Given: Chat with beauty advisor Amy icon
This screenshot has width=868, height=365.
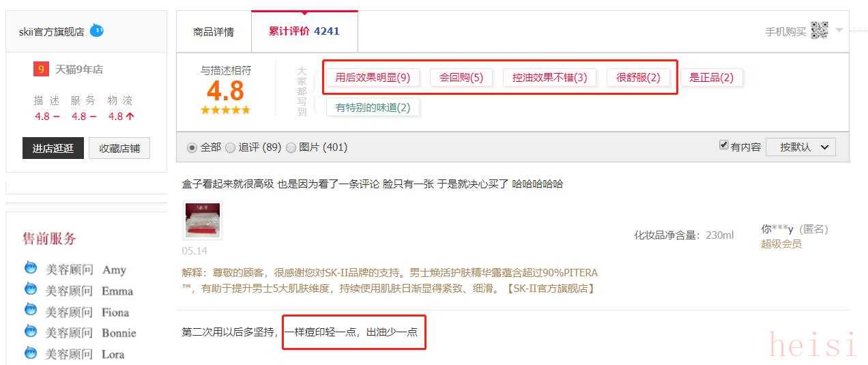Looking at the screenshot, I should (x=31, y=267).
